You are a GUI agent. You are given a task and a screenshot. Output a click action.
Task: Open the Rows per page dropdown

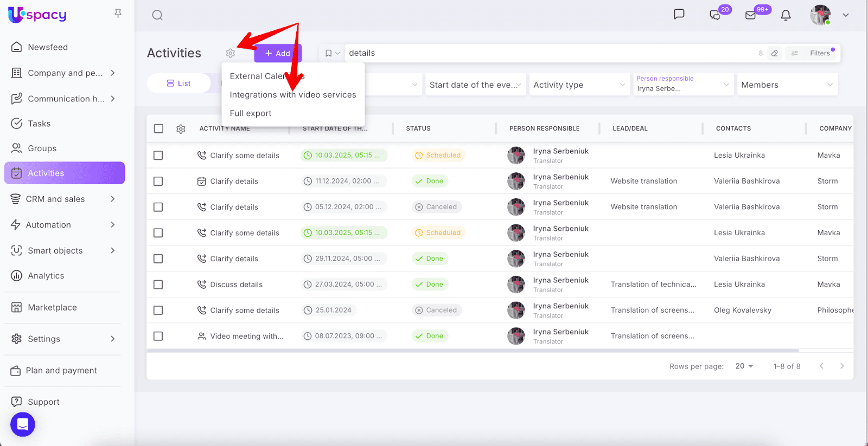pos(744,366)
